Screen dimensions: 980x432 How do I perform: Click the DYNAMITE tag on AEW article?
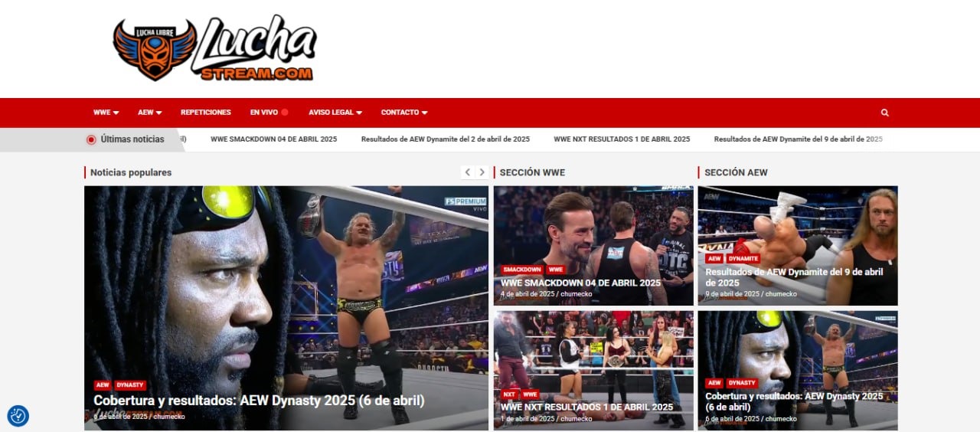coord(743,259)
